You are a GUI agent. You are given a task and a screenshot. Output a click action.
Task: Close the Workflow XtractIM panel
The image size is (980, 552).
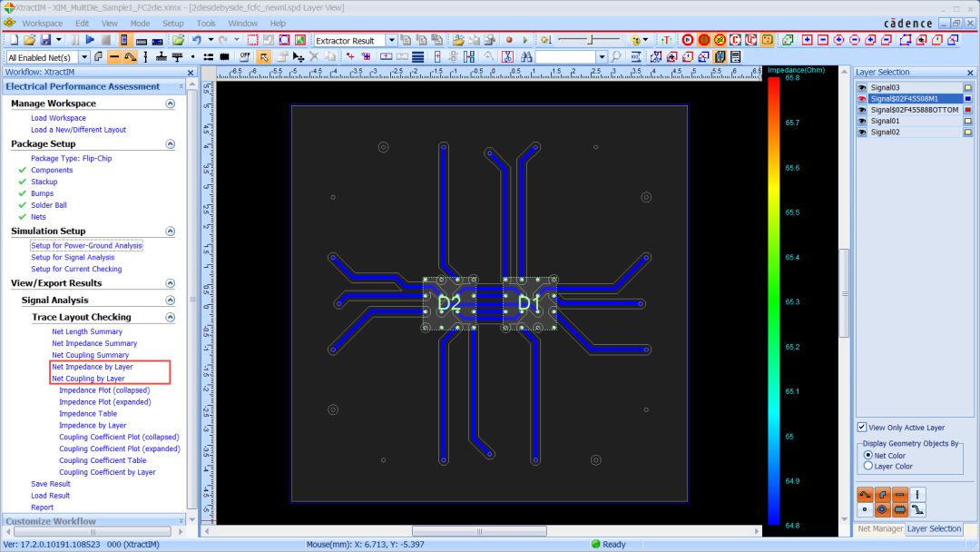[191, 73]
